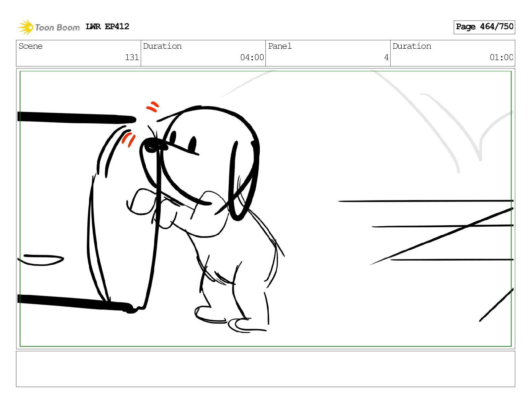Click panel duration value 01:00
Viewport: 532px width, 411px height.
[501, 57]
